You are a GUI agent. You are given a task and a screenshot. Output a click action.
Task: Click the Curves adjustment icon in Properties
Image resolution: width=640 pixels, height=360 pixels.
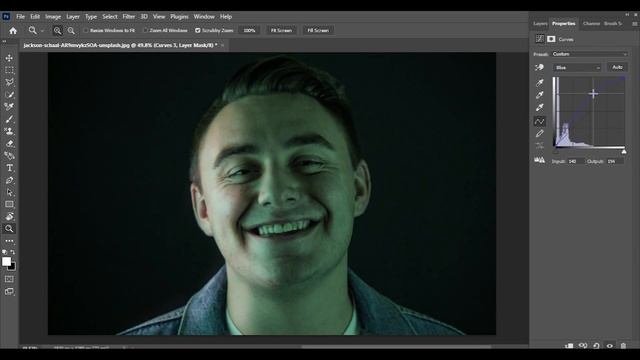540,39
